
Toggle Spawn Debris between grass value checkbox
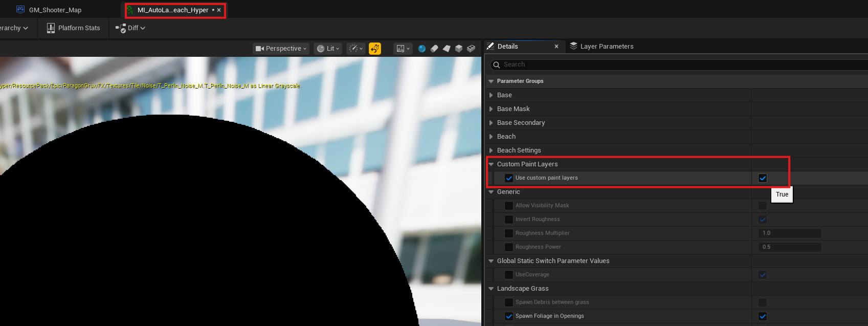(x=763, y=302)
